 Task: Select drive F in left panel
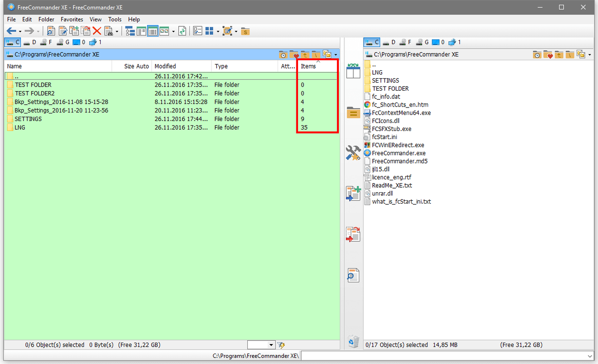pyautogui.click(x=46, y=42)
